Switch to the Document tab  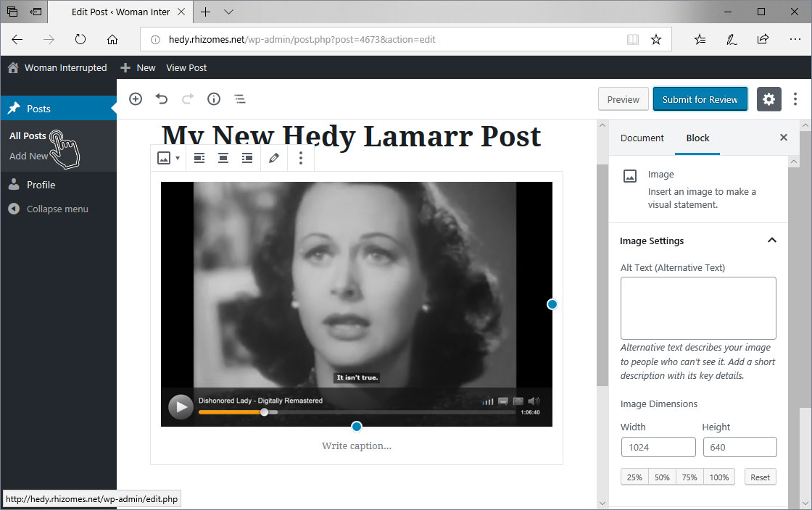click(x=642, y=138)
